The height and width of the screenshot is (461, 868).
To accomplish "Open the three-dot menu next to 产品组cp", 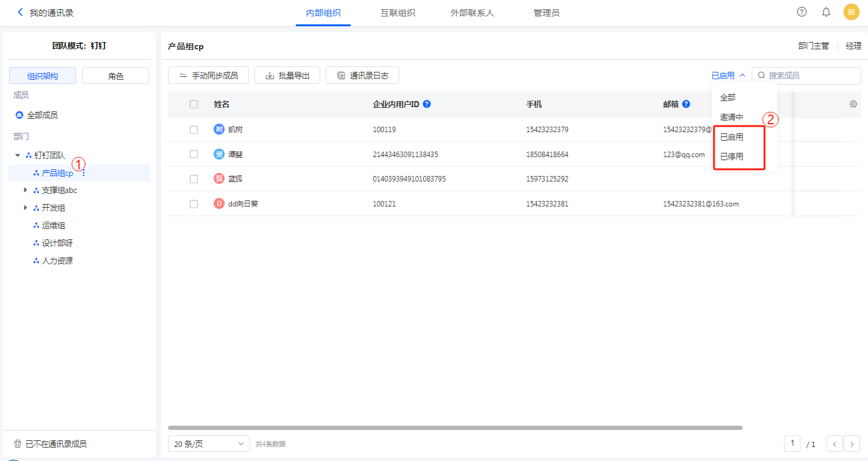I will (x=84, y=174).
